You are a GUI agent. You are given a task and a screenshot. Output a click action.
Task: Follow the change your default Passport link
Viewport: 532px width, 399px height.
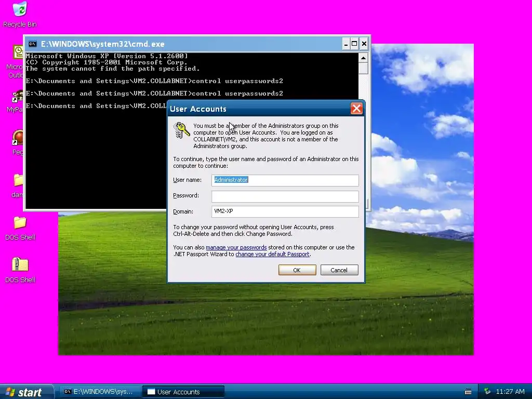272,254
